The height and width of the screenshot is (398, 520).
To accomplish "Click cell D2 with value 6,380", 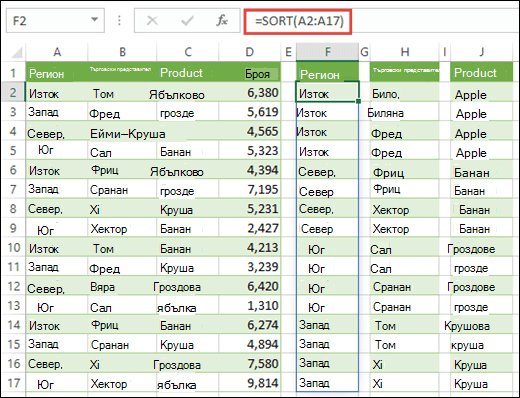I will click(x=249, y=92).
